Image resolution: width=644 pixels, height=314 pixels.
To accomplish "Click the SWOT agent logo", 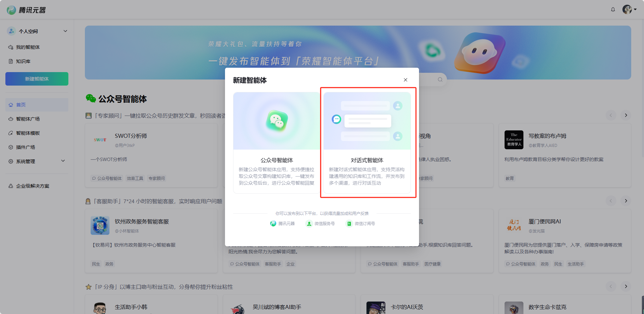I will pyautogui.click(x=100, y=140).
